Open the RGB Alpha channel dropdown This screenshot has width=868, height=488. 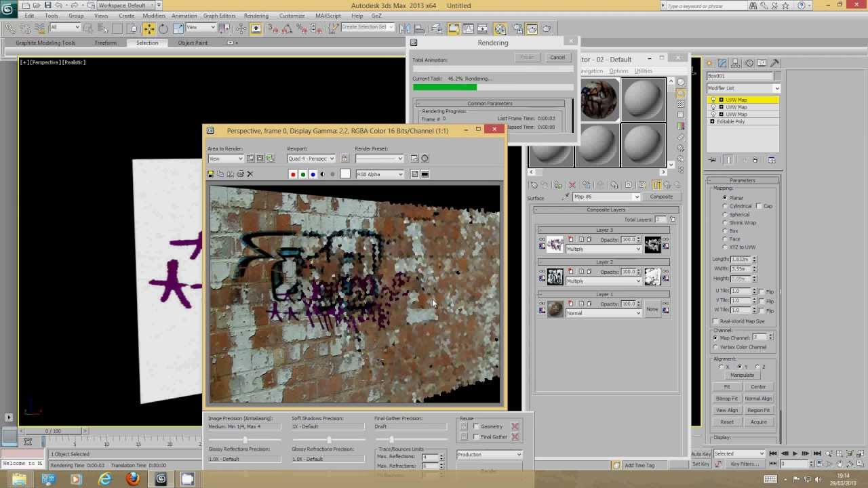coord(380,174)
